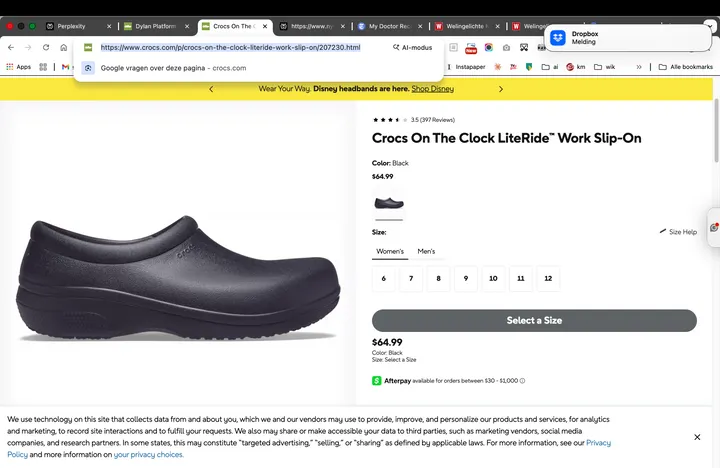This screenshot has height=468, width=720.
Task: Switch to the Men's size tab
Action: click(x=426, y=251)
